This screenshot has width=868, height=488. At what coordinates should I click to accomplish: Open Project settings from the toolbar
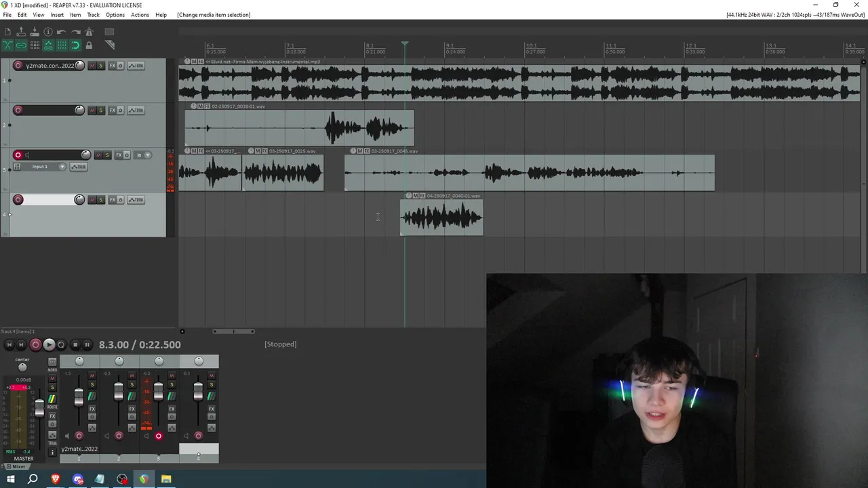pyautogui.click(x=48, y=32)
